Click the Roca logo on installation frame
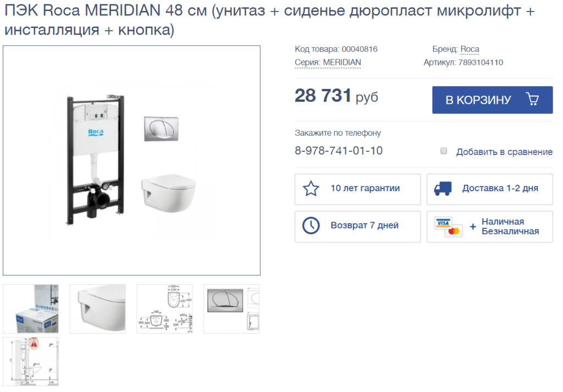 click(96, 132)
